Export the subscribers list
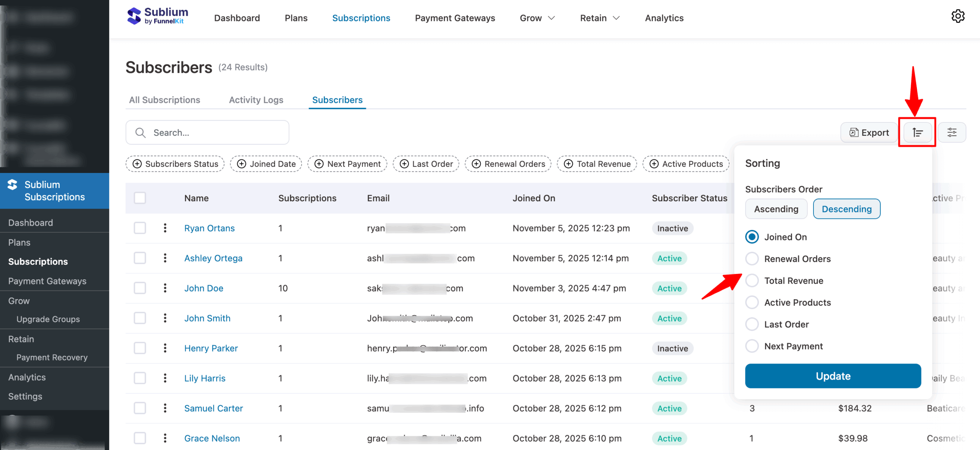The height and width of the screenshot is (450, 980). point(869,132)
